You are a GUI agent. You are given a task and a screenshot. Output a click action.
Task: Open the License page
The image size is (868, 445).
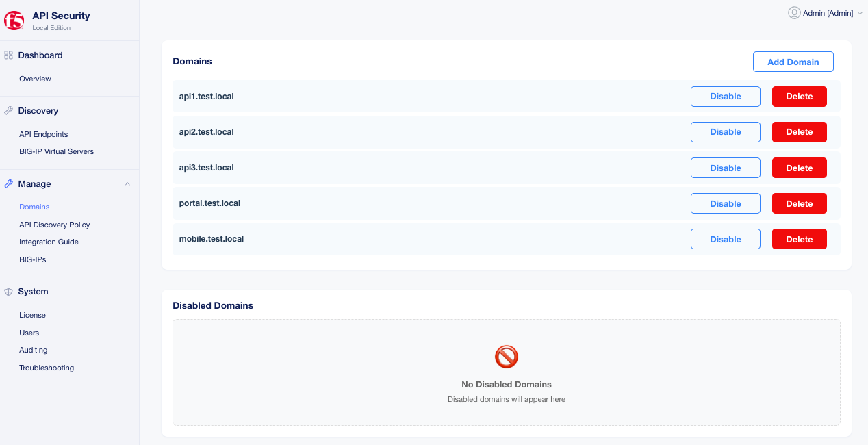tap(32, 316)
